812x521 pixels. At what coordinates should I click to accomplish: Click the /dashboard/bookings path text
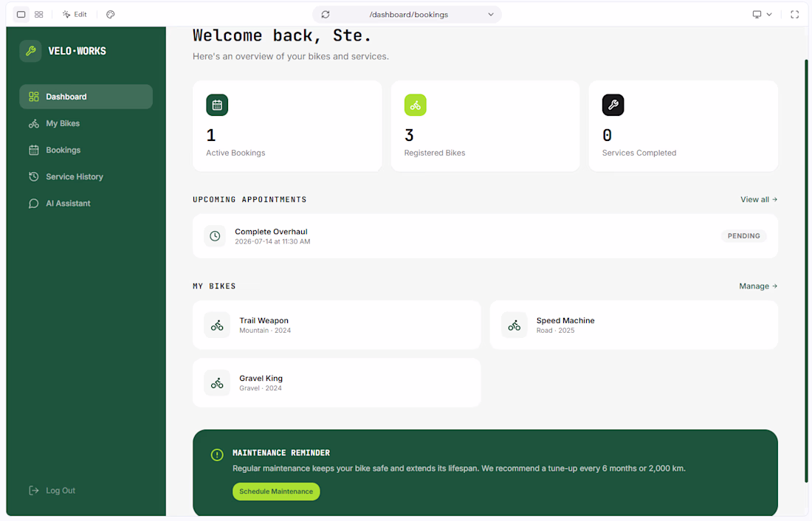click(x=409, y=15)
